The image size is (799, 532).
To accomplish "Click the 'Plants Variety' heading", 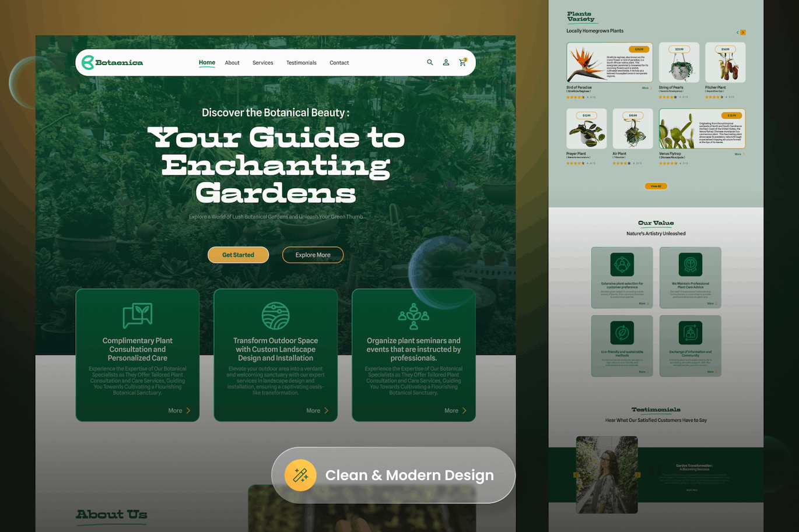I will coord(581,16).
